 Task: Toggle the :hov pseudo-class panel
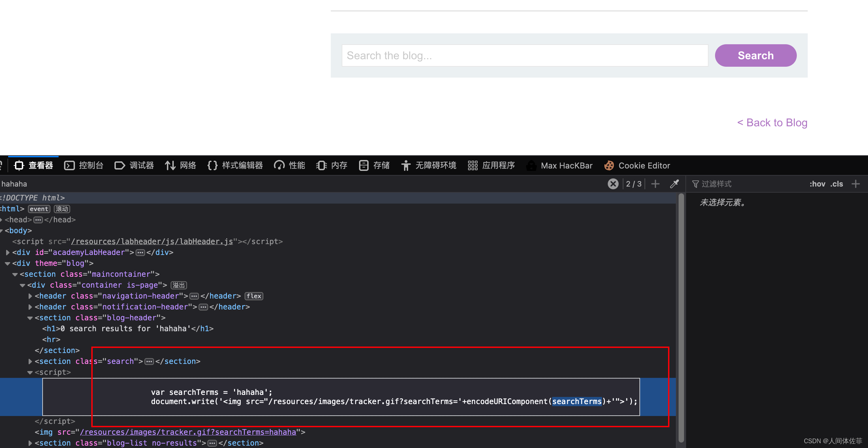pyautogui.click(x=817, y=184)
